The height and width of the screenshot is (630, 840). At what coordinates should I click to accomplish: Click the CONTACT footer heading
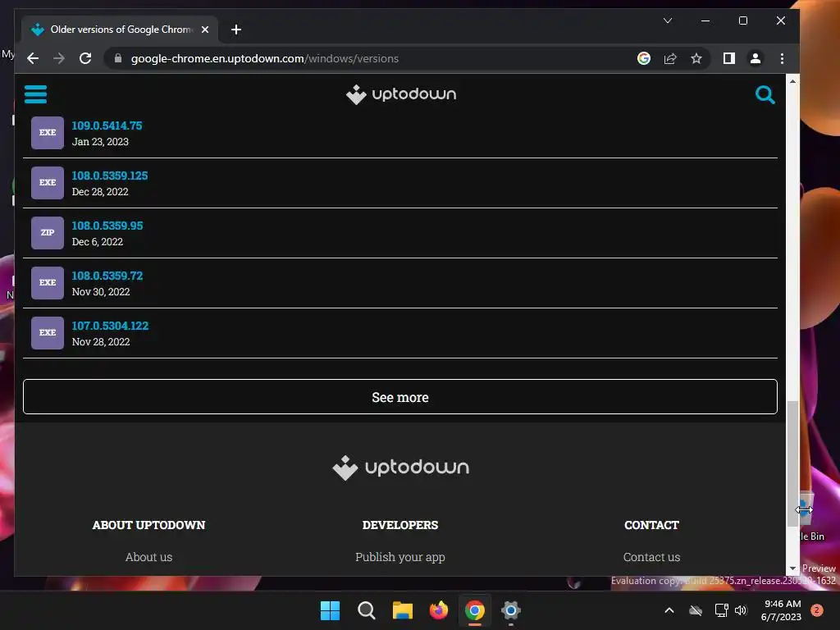(x=651, y=525)
